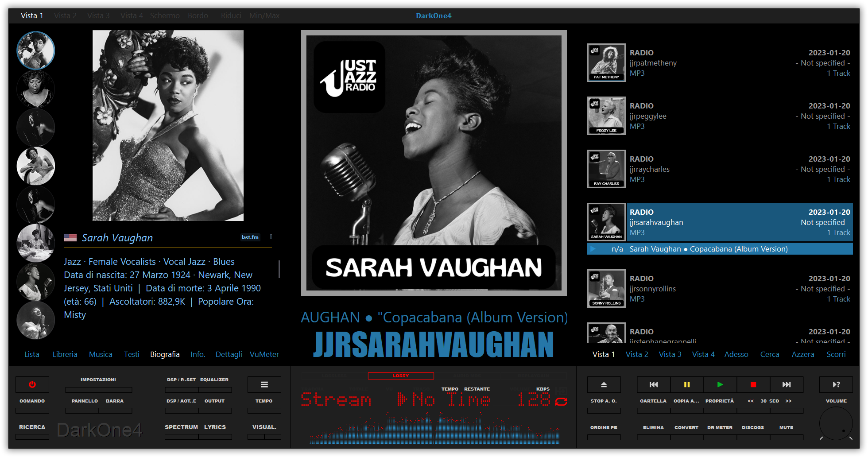
Task: Click the Just Jazz Radio logo on cover
Action: (349, 77)
